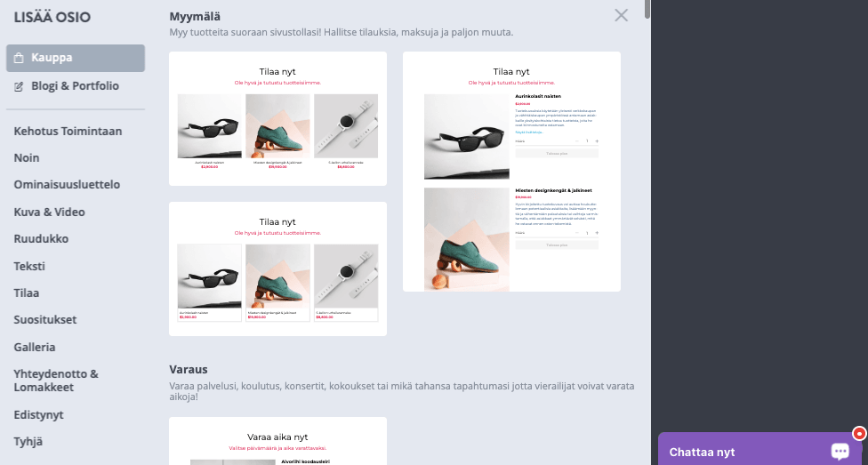Open the Ruudukko category
Screen dimensions: 868x465
[x=41, y=238]
